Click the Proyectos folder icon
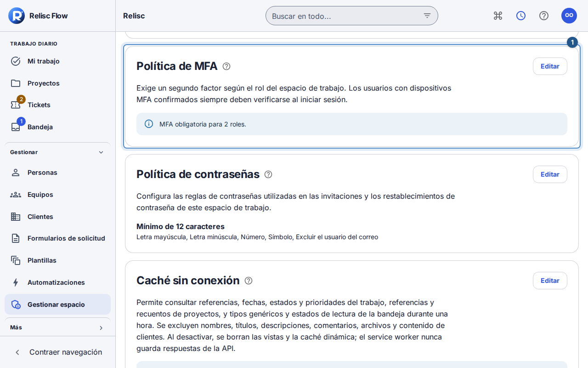Image resolution: width=588 pixels, height=368 pixels. [16, 83]
